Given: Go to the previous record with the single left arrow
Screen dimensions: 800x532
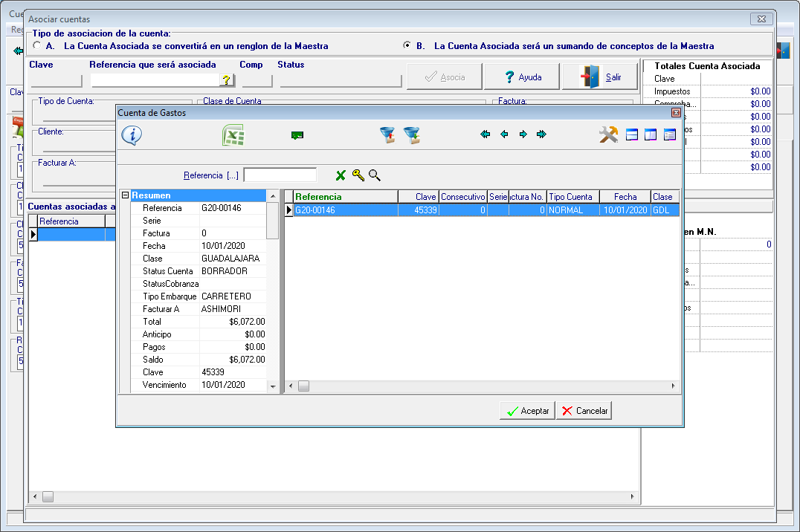Looking at the screenshot, I should 504,134.
